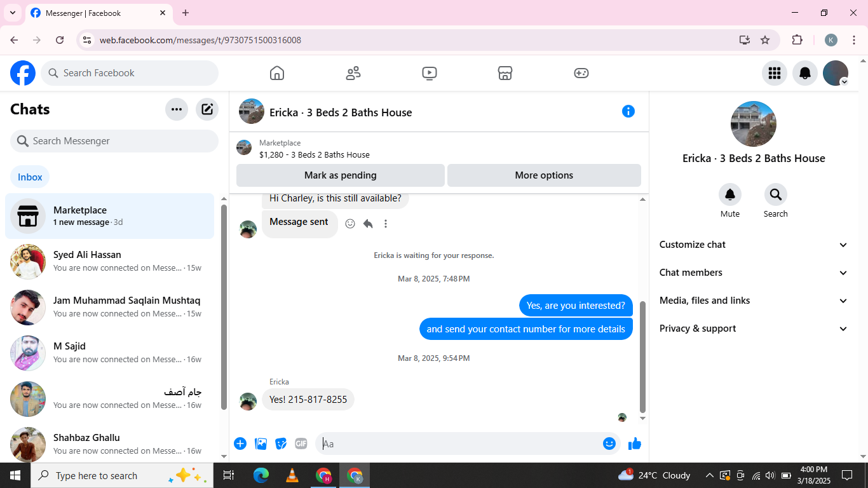
Task: Attach a photo with the image icon
Action: coord(261,444)
